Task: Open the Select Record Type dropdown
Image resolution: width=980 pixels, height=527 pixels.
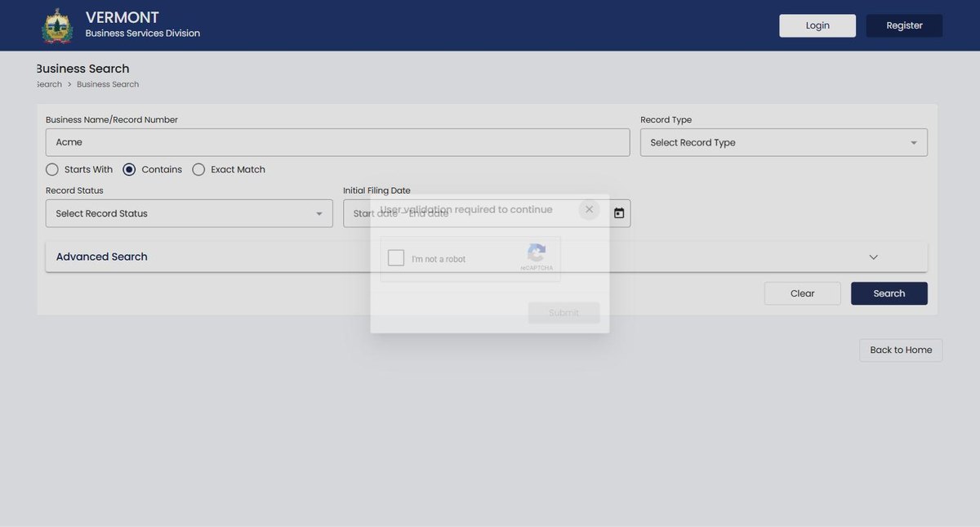Action: point(784,142)
